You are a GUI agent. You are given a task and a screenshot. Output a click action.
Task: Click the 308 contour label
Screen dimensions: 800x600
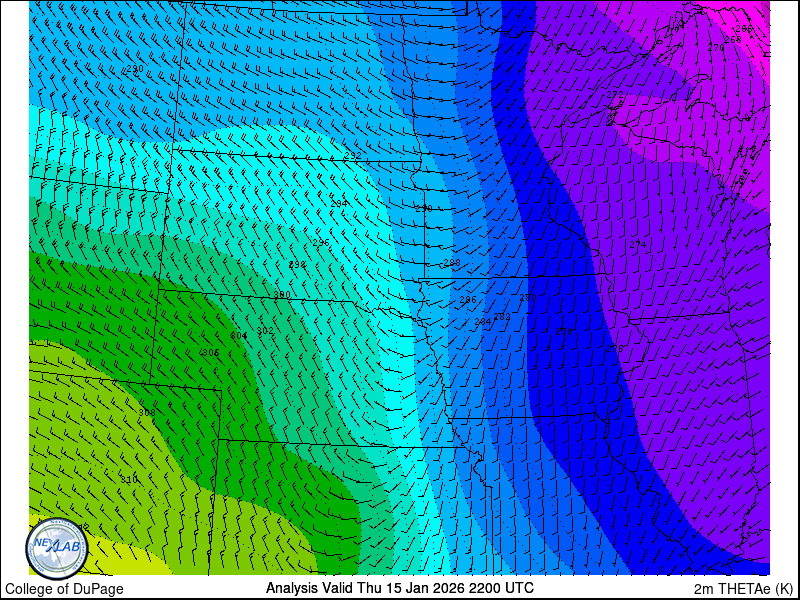147,412
